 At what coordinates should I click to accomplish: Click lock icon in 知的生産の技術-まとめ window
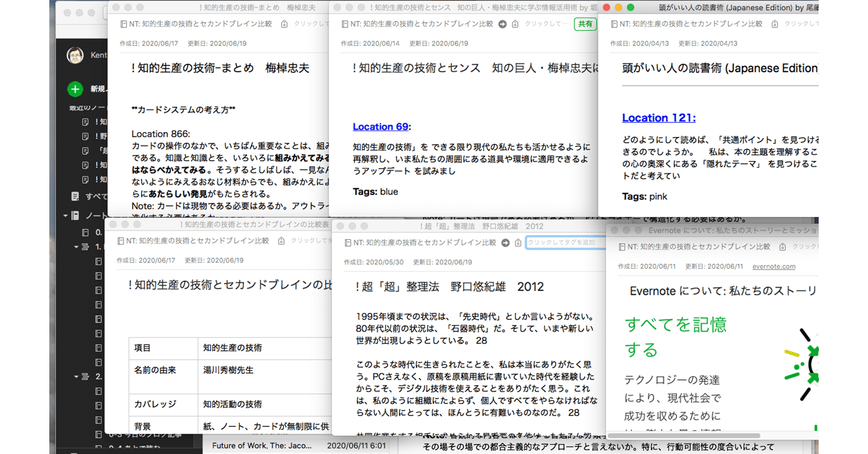284,24
